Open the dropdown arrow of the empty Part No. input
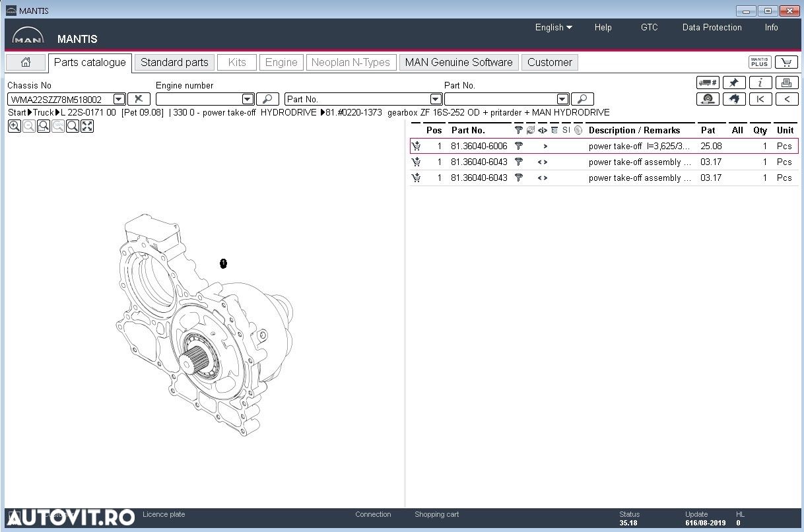 [562, 99]
